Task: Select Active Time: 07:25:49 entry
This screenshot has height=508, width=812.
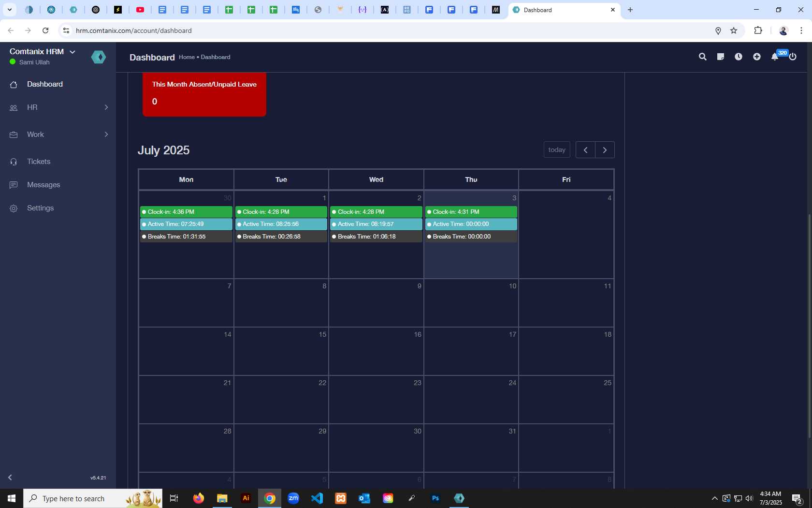Action: pyautogui.click(x=186, y=224)
